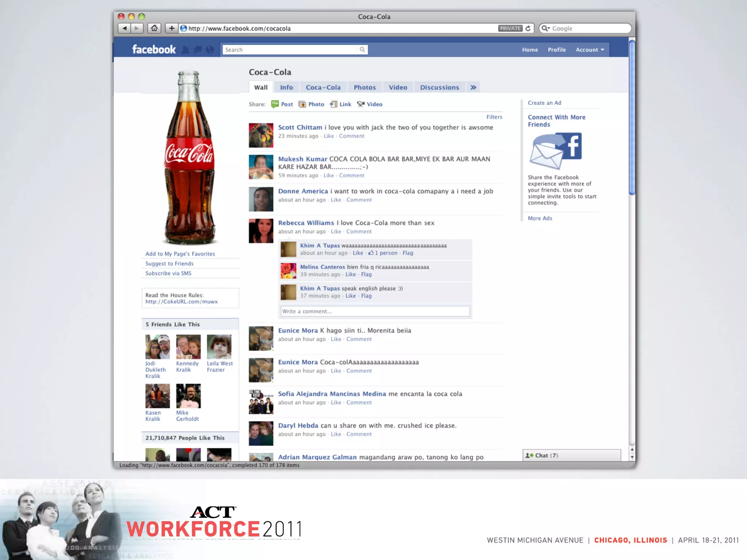Comment on Mukesh Kumar's post
747x560 pixels.
(352, 175)
